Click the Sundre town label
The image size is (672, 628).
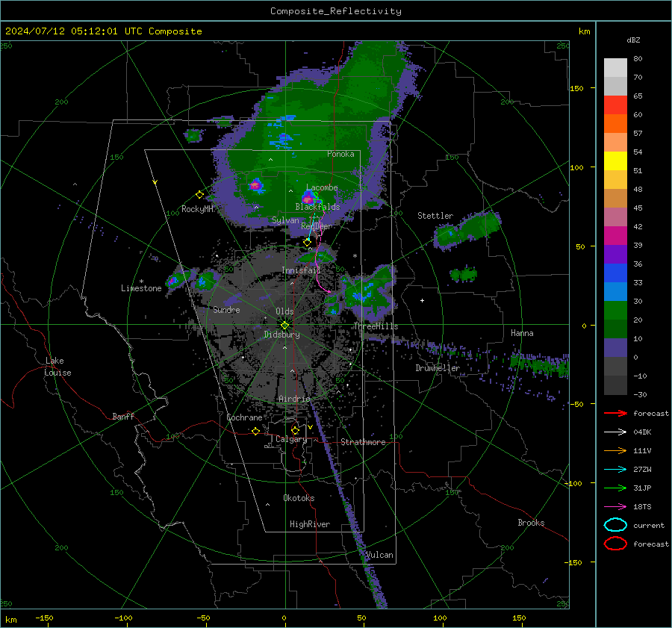pyautogui.click(x=226, y=309)
